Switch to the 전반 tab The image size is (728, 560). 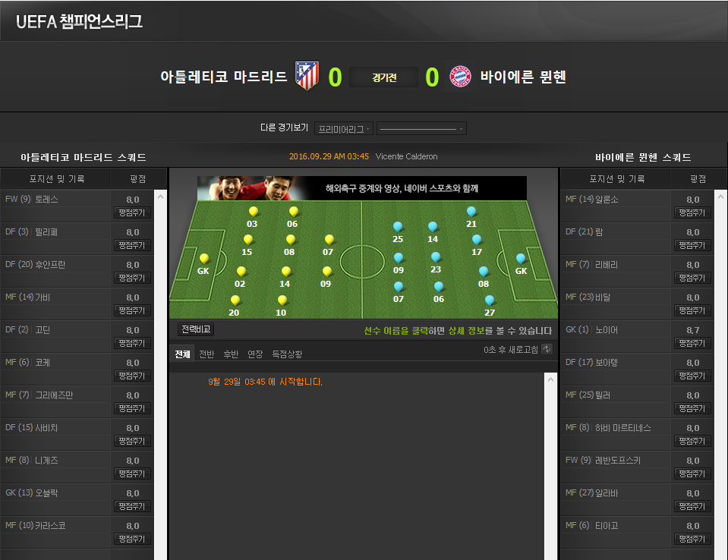point(206,354)
